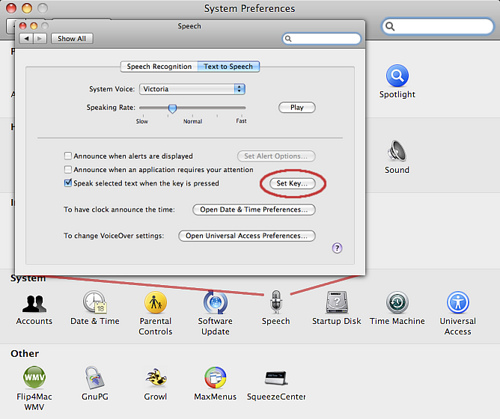Image resolution: width=500 pixels, height=419 pixels.
Task: Open the Sound preference pane
Action: point(397,157)
